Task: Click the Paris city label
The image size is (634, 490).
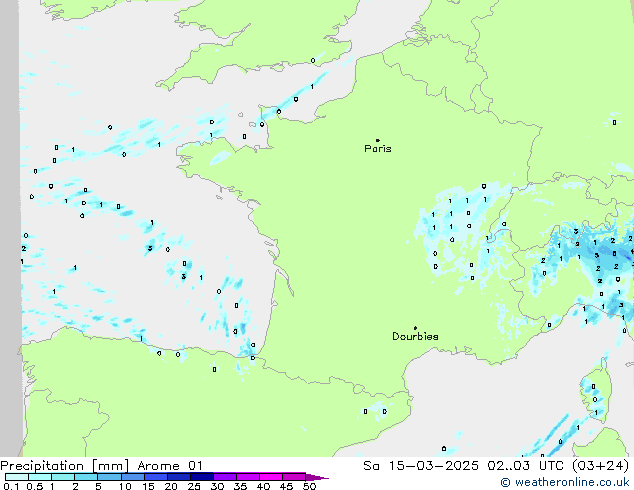Action: 378,149
